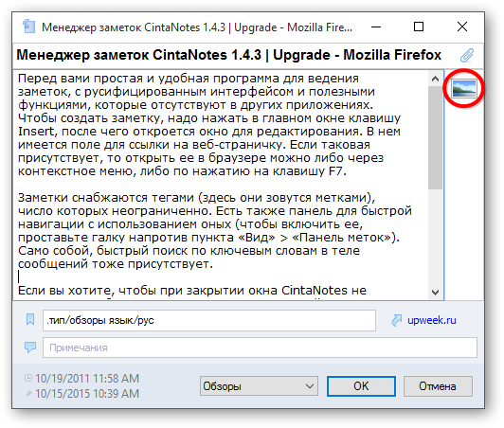Click in the note text on word Insert
504x428 pixels.
36,132
